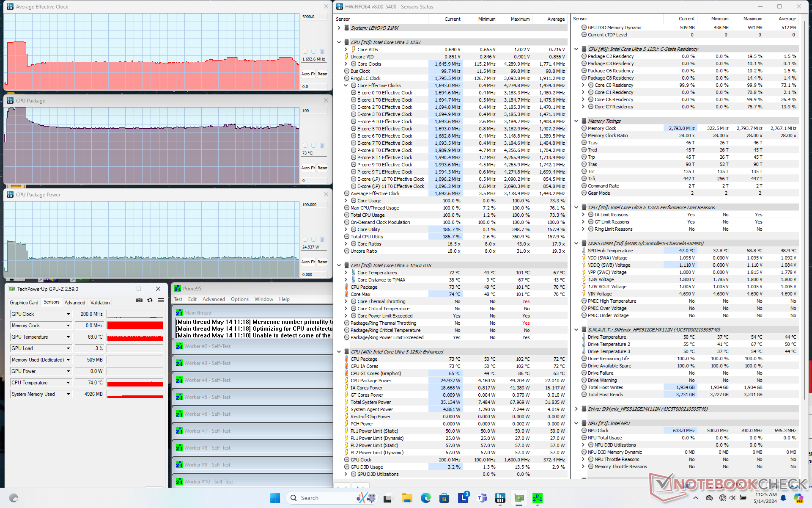The width and height of the screenshot is (812, 508).
Task: Click the HWiNFO icon in the taskbar
Action: (x=500, y=498)
